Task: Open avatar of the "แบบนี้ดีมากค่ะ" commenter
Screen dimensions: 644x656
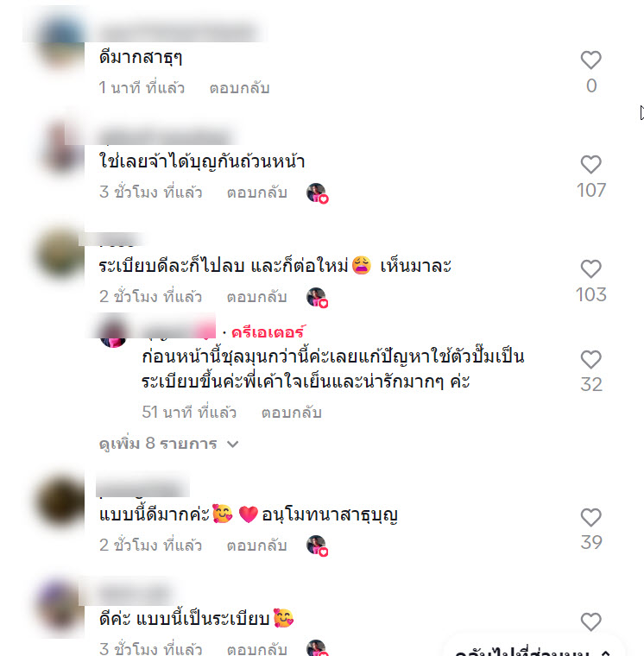Action: click(x=61, y=501)
